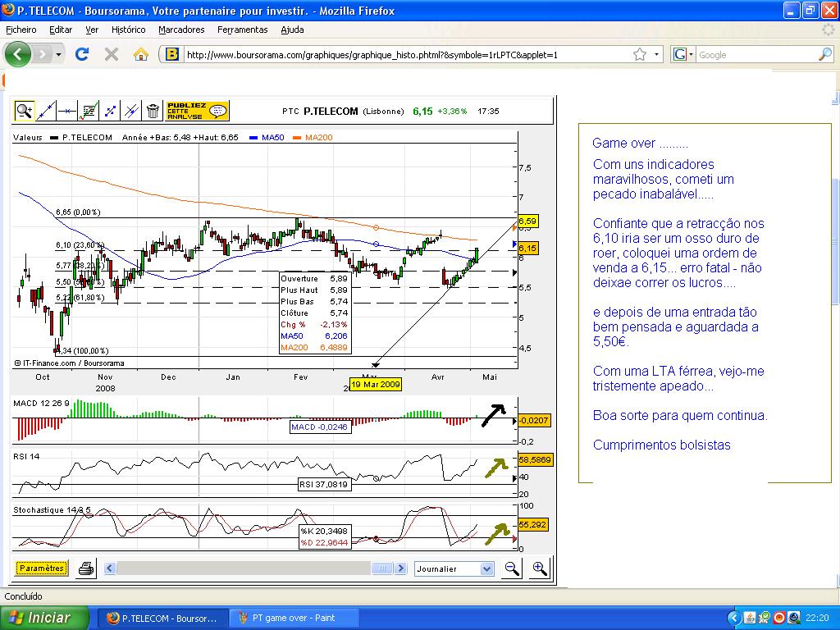840x630 pixels.
Task: Open the navigation history dropdown arrow
Action: point(58,55)
